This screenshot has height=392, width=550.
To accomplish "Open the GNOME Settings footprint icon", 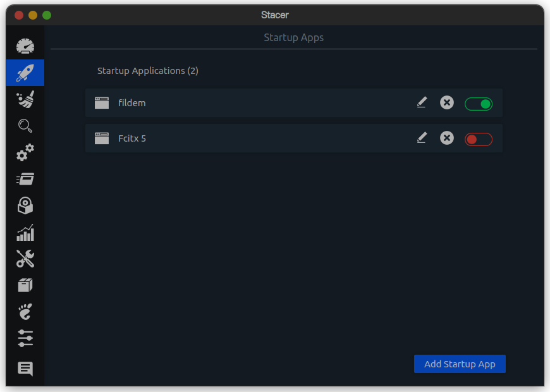I will pos(25,312).
